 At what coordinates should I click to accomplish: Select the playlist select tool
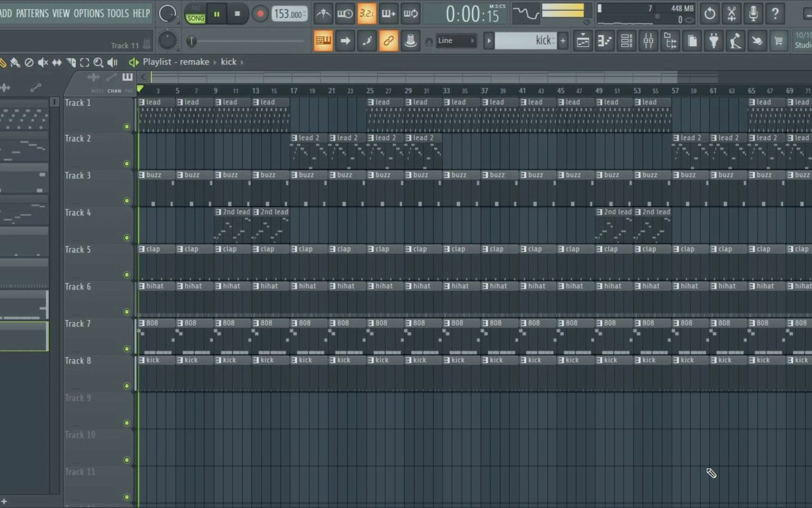coord(85,62)
